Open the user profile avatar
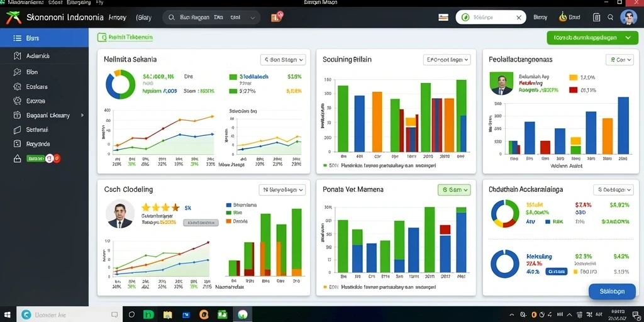Image resolution: width=644 pixels, height=322 pixels. (x=628, y=17)
